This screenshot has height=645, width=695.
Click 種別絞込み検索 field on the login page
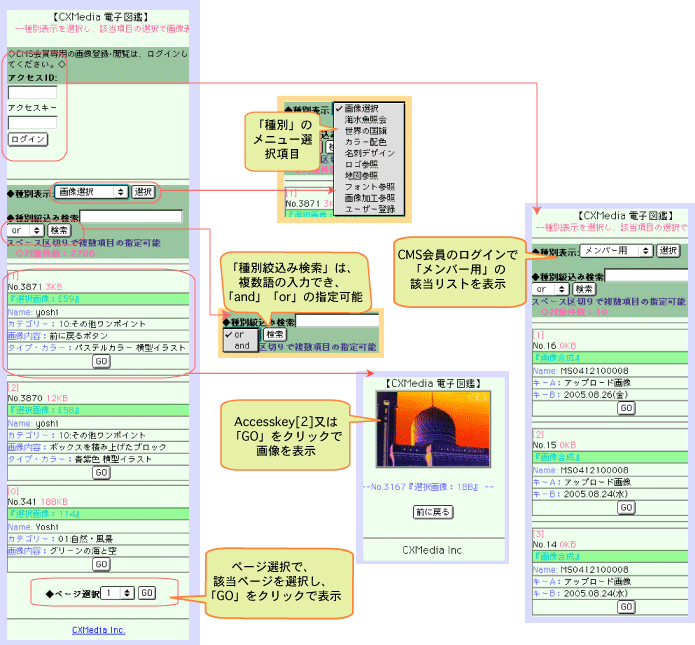(x=131, y=217)
